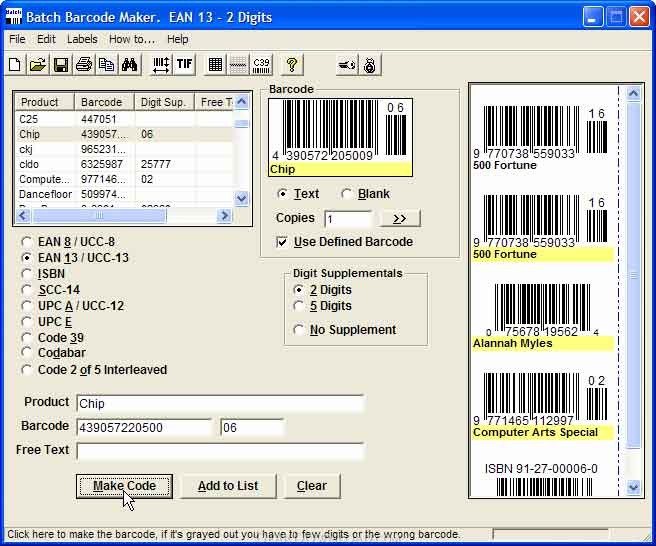Image resolution: width=656 pixels, height=546 pixels.
Task: Click the Copies input field
Action: pos(348,219)
